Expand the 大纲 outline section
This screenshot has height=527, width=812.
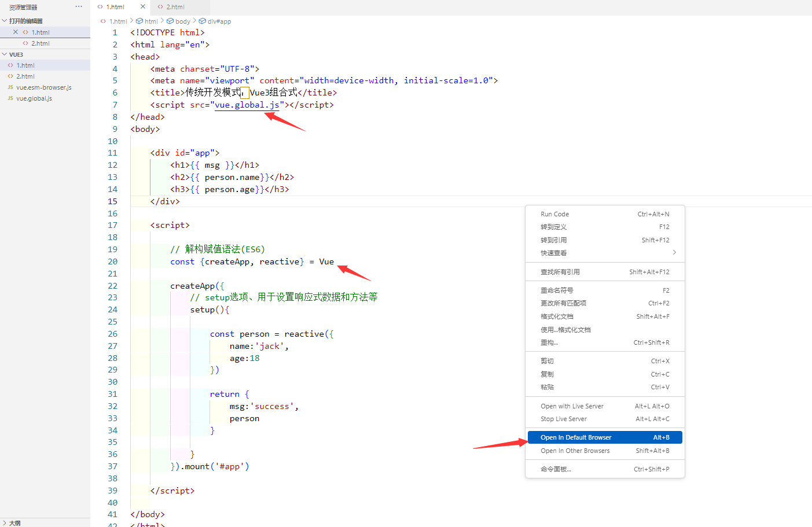pyautogui.click(x=5, y=523)
